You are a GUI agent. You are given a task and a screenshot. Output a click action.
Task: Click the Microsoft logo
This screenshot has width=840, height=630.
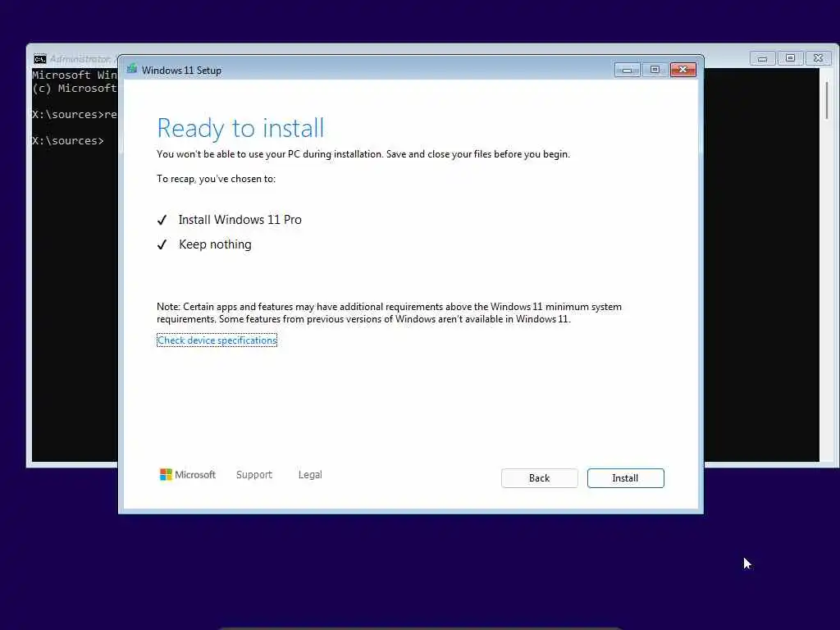coord(188,475)
